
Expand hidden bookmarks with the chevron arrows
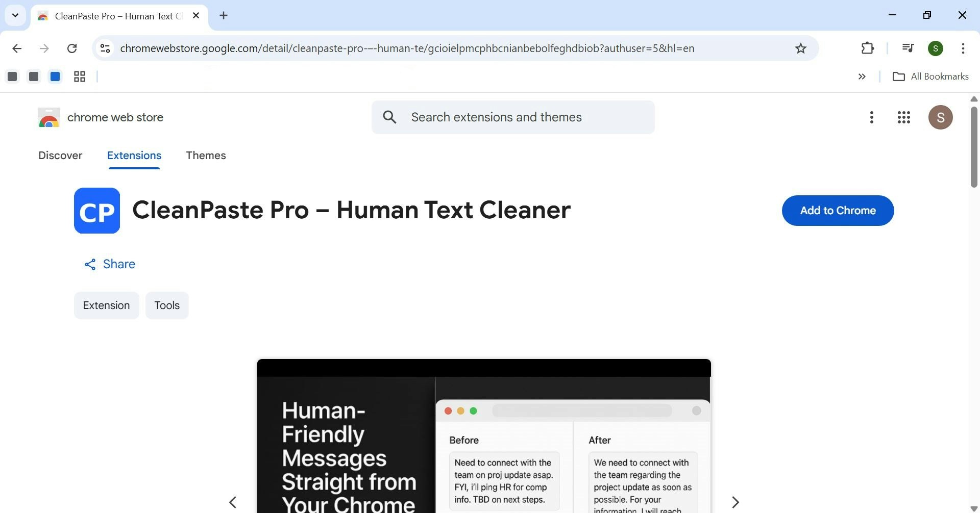[862, 76]
